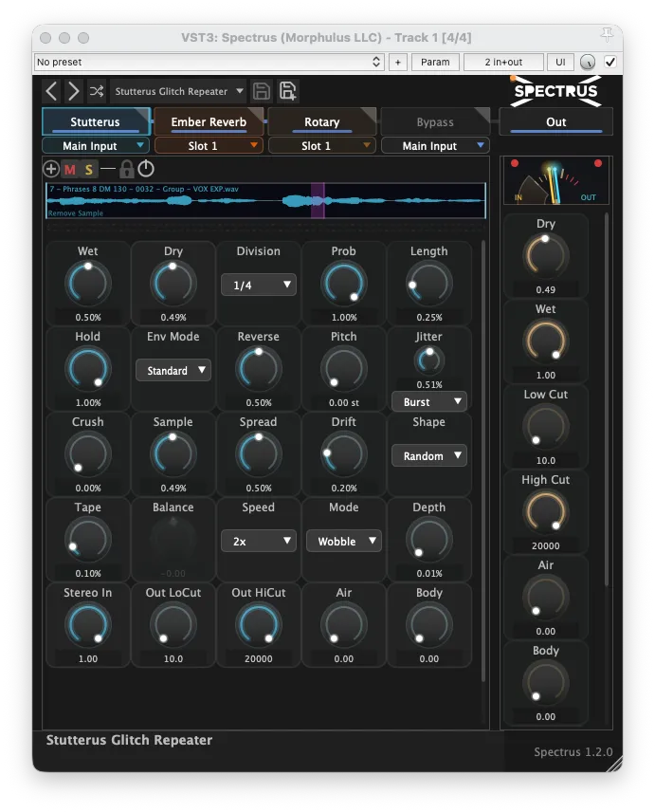This screenshot has height=812, width=655.
Task: Click the Stutterus Wet knob
Action: 88,284
